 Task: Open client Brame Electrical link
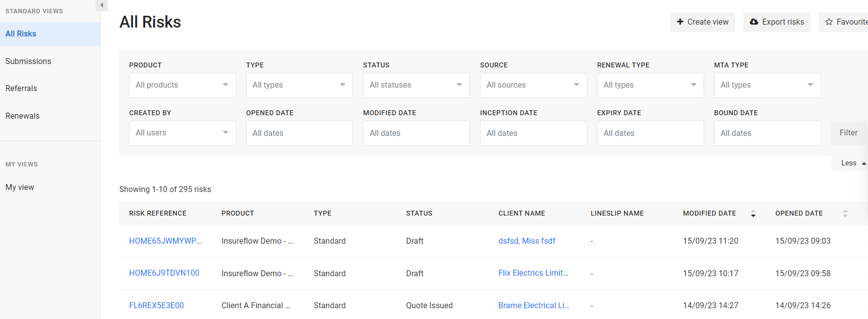534,305
